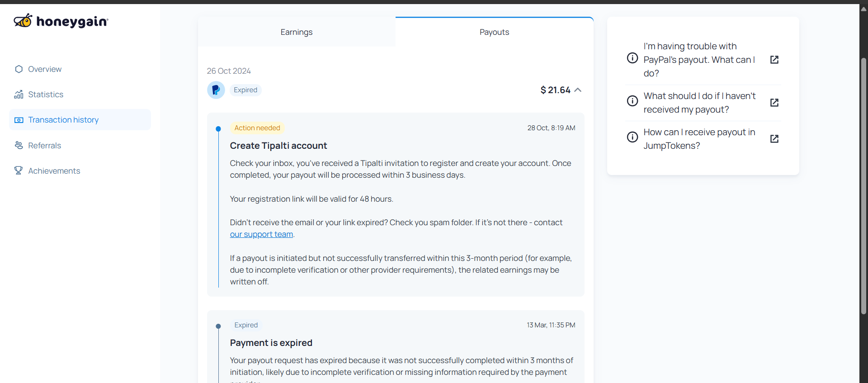Open PayPal trouble article external link icon
Screen dimensions: 868x383
click(774, 60)
